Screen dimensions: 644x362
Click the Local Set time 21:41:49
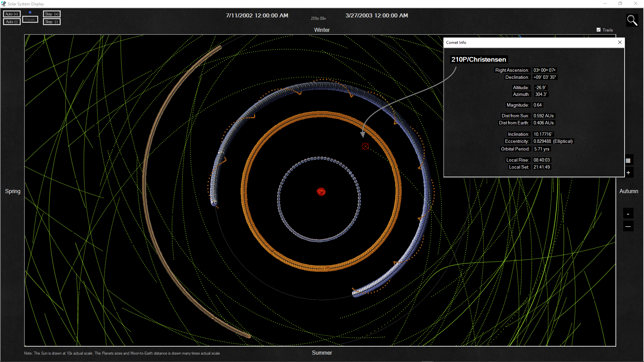pyautogui.click(x=541, y=167)
